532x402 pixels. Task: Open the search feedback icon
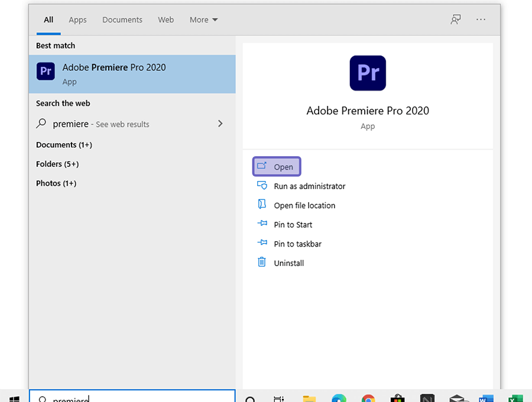point(455,20)
